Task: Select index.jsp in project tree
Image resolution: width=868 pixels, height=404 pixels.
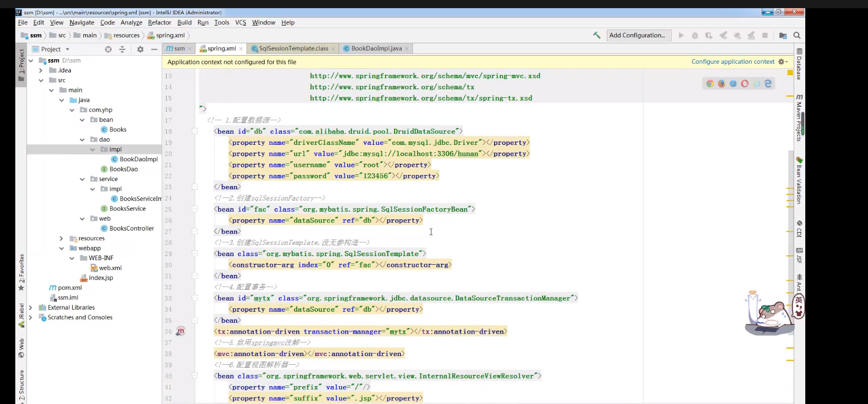Action: (x=97, y=278)
